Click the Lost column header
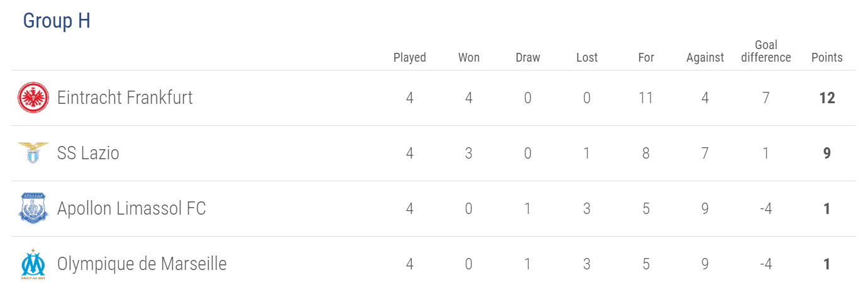Screen dimensions: 868x287 point(587,57)
